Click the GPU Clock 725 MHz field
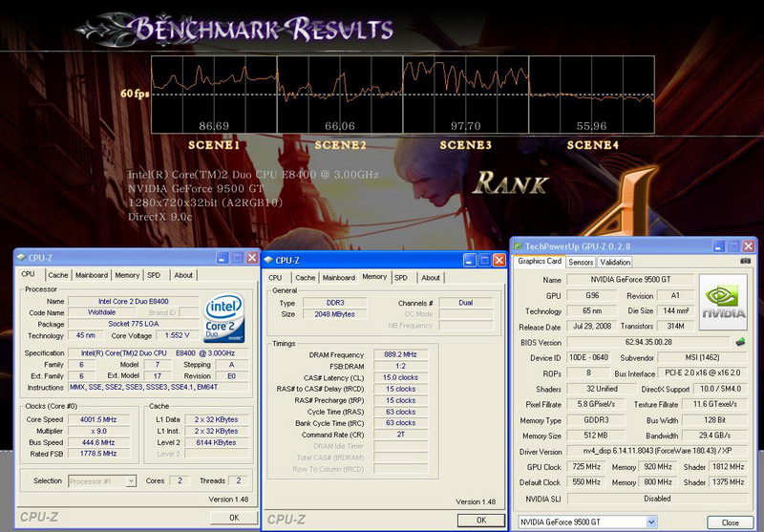This screenshot has height=532, width=764. tap(586, 467)
